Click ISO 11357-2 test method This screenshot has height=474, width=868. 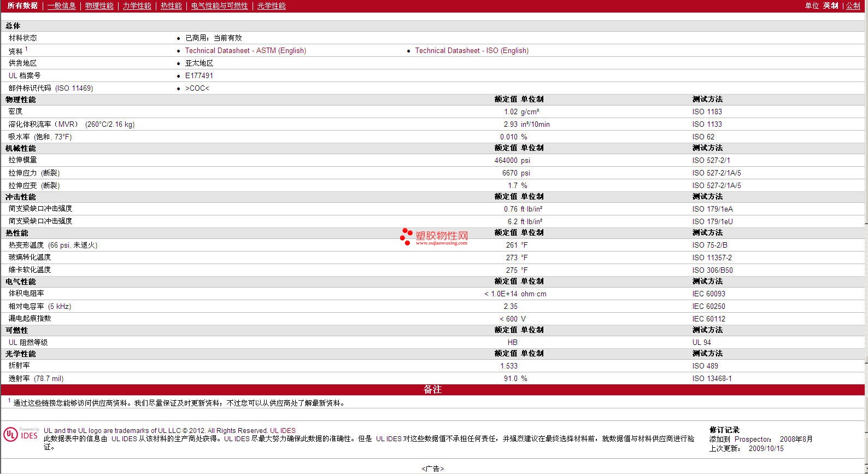click(712, 258)
